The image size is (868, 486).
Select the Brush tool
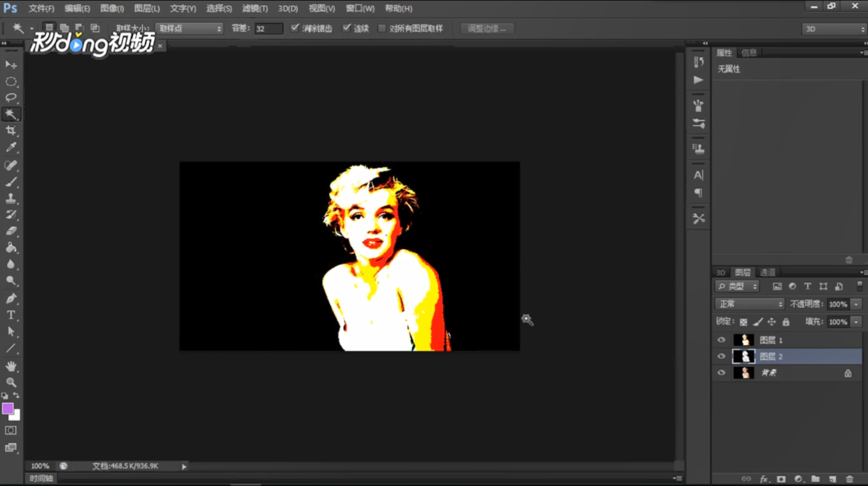click(x=11, y=182)
